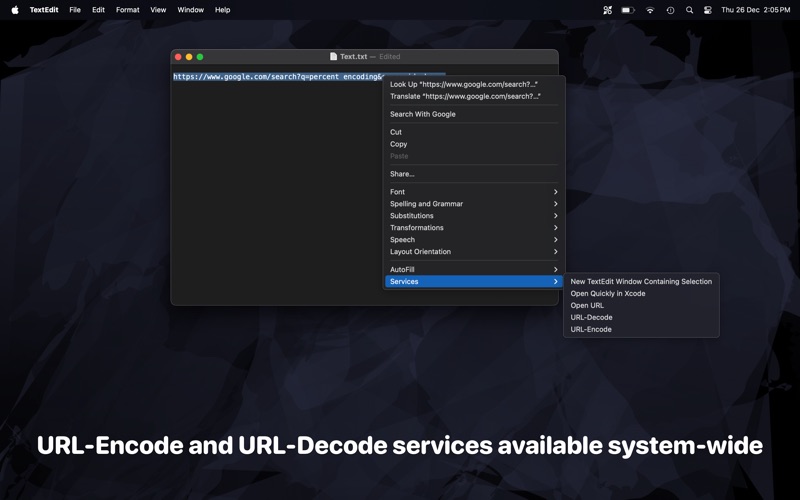The image size is (800, 500).
Task: Open the Help menu
Action: click(x=222, y=10)
